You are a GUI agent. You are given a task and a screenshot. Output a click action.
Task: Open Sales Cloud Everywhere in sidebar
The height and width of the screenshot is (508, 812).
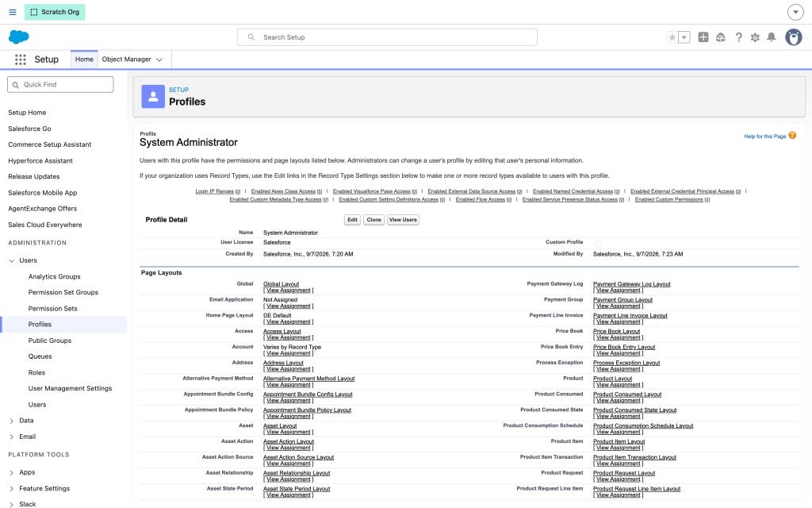(45, 225)
